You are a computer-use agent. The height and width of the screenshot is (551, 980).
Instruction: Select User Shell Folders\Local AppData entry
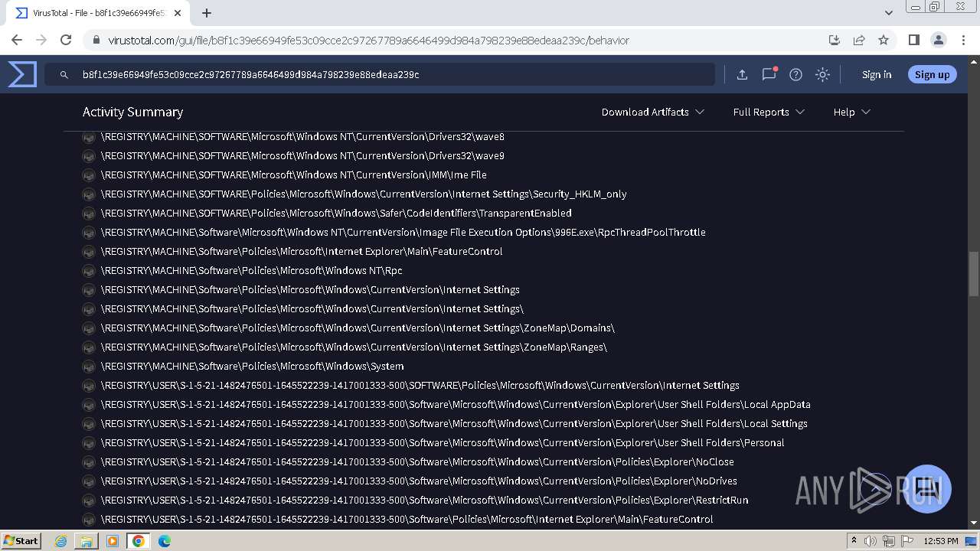click(456, 404)
